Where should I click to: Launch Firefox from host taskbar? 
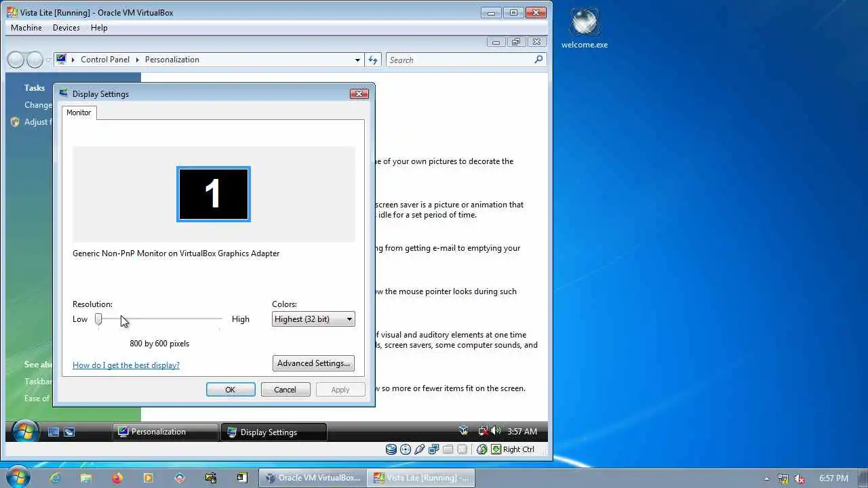pos(117,478)
